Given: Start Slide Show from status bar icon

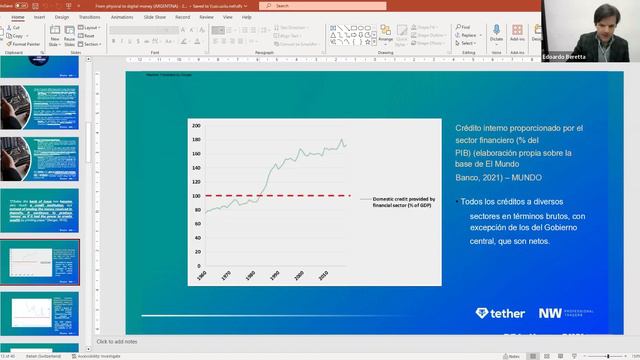Looking at the screenshot, I should (x=575, y=356).
